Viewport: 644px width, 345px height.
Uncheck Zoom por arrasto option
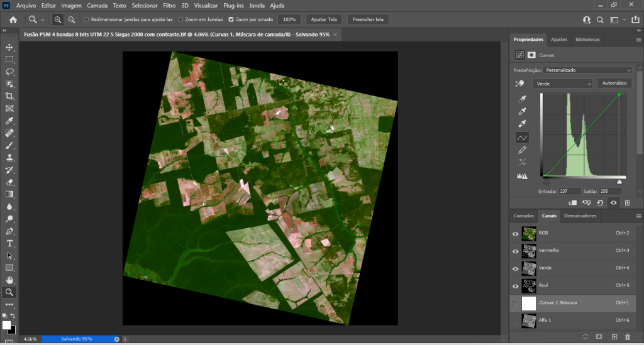point(231,19)
